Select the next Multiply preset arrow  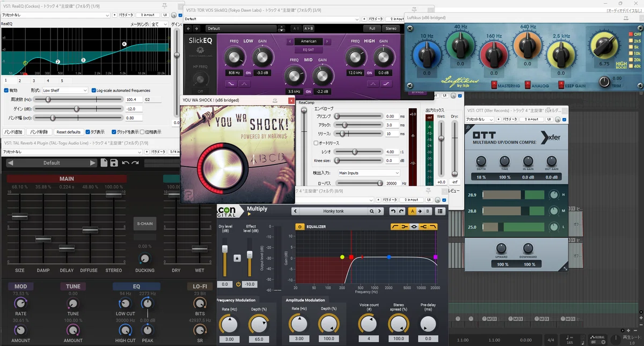pos(380,211)
